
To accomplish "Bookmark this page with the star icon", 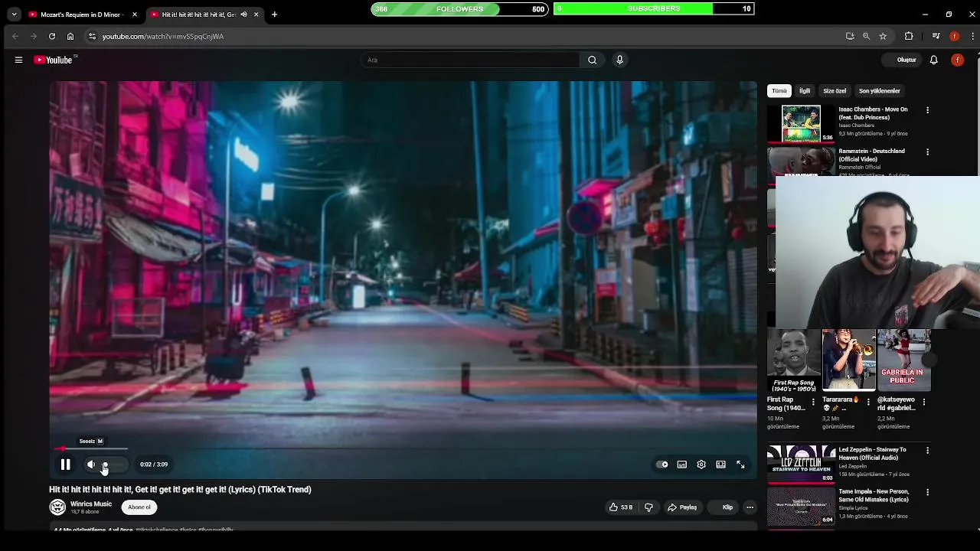I will (x=883, y=36).
